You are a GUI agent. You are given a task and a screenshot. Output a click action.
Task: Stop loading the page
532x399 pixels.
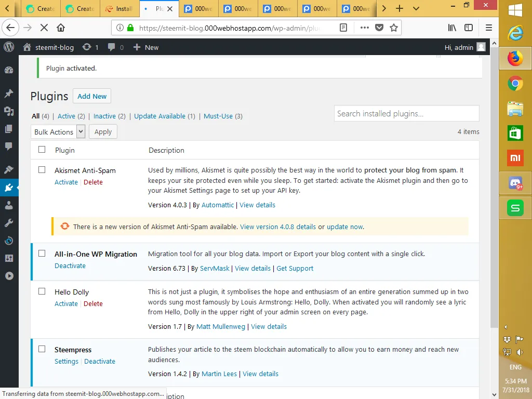click(x=44, y=28)
